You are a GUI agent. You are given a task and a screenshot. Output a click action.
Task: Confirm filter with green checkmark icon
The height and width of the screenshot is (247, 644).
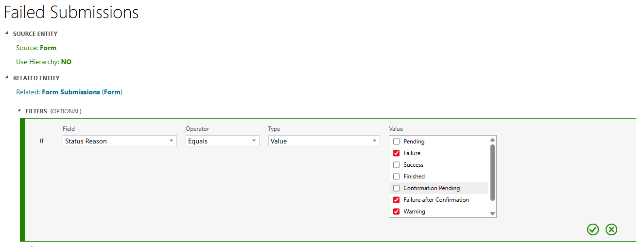coord(592,229)
